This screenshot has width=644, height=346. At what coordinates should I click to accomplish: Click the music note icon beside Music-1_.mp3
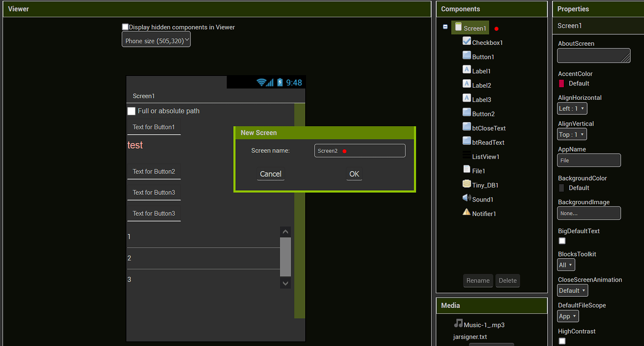[458, 324]
